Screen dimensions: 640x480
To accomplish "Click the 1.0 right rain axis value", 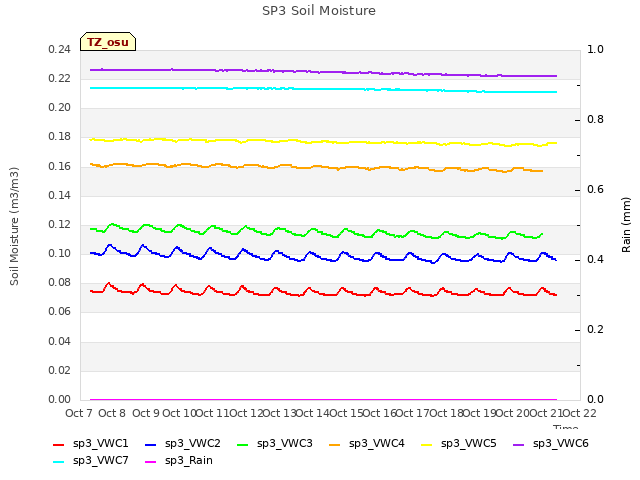I will click(x=596, y=50).
